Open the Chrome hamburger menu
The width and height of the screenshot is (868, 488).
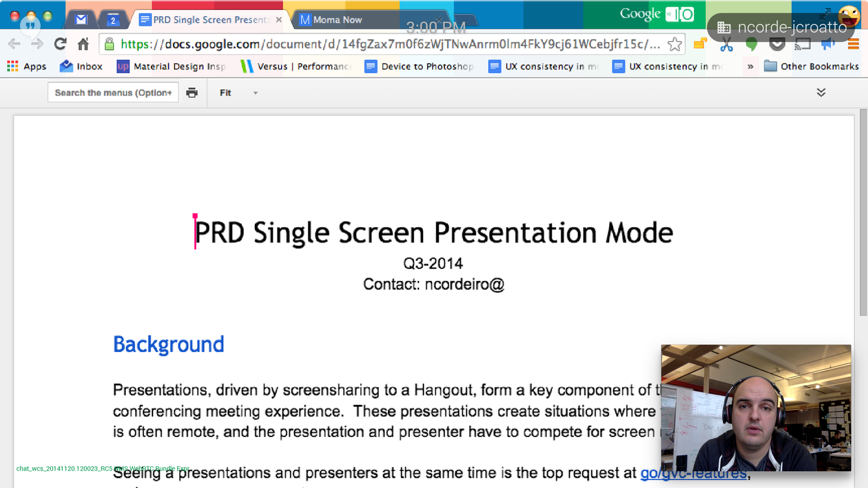(853, 44)
